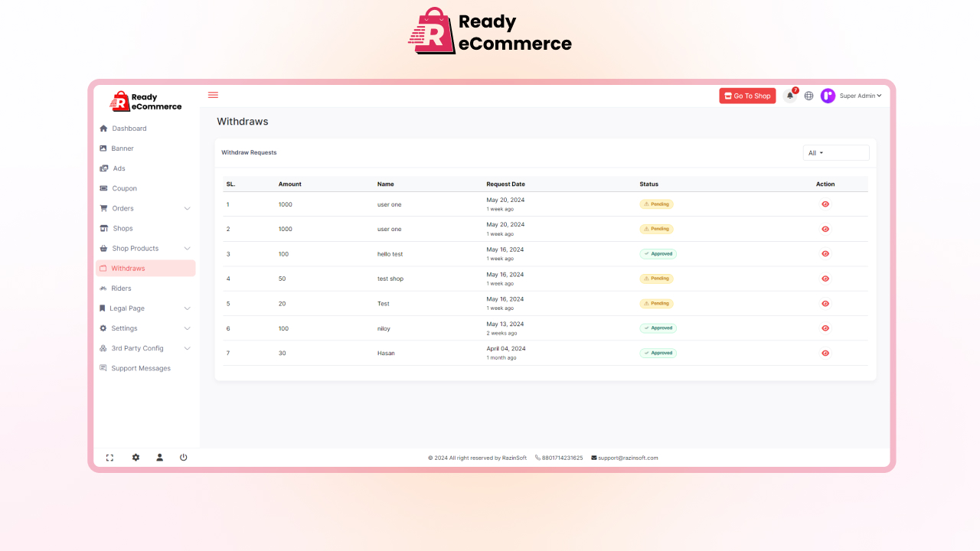Select the Banner sidebar icon
980x551 pixels.
[103, 148]
